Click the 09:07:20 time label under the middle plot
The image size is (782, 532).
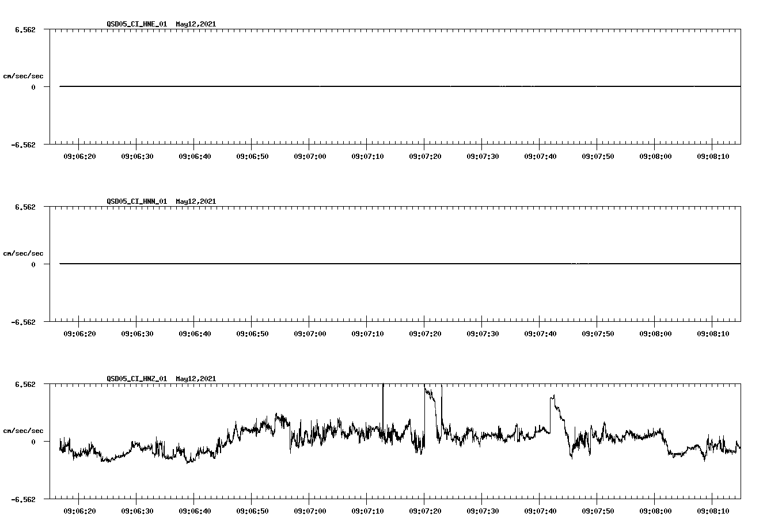[425, 333]
